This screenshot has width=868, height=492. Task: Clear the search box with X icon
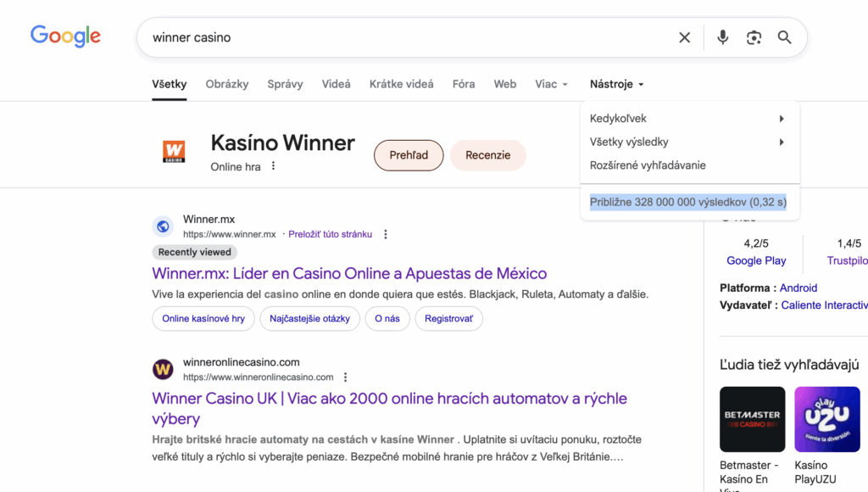[x=684, y=37]
